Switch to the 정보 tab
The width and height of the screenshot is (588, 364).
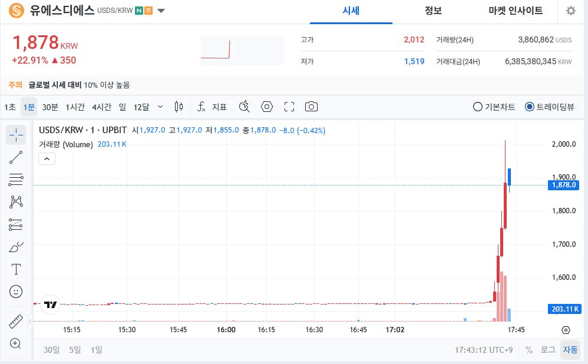(433, 11)
